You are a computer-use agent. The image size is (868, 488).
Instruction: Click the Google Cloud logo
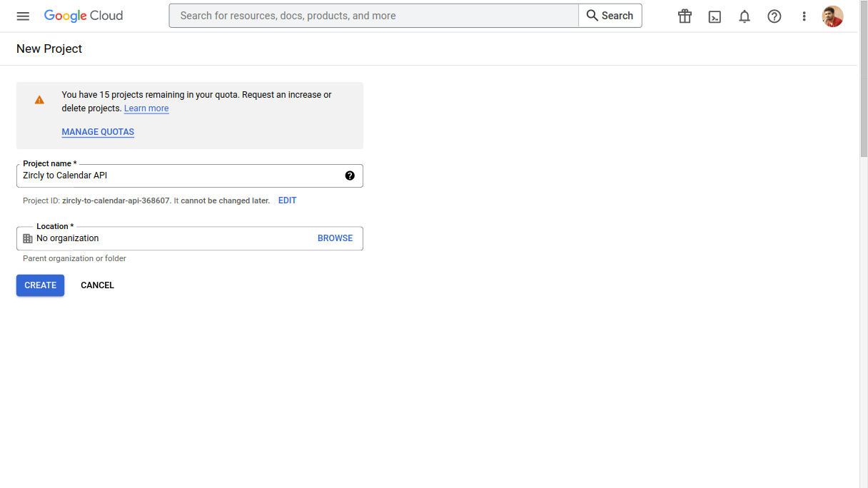point(84,16)
